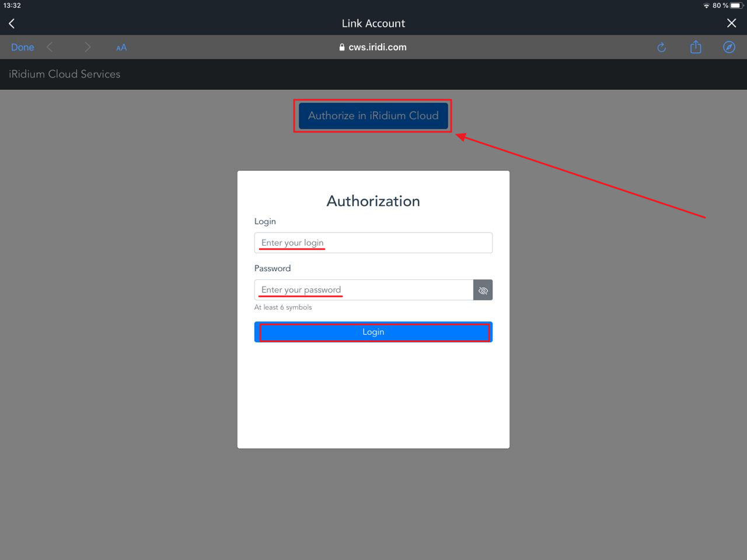Tap the battery indicator in status bar

(736, 5)
